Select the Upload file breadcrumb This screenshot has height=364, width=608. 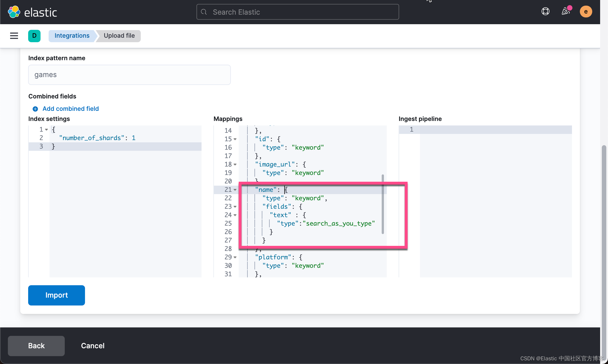[119, 36]
